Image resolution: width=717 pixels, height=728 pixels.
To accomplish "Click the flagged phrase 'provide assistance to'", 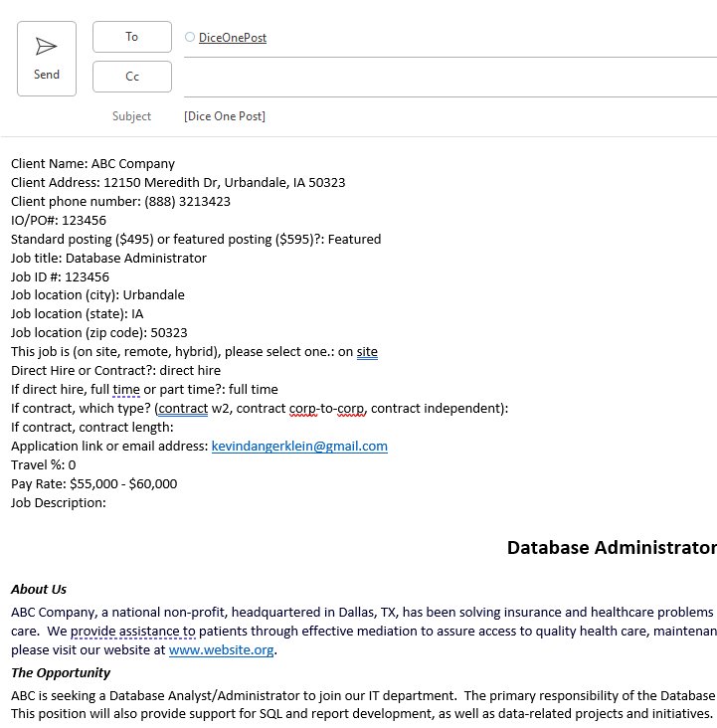I will [133, 631].
